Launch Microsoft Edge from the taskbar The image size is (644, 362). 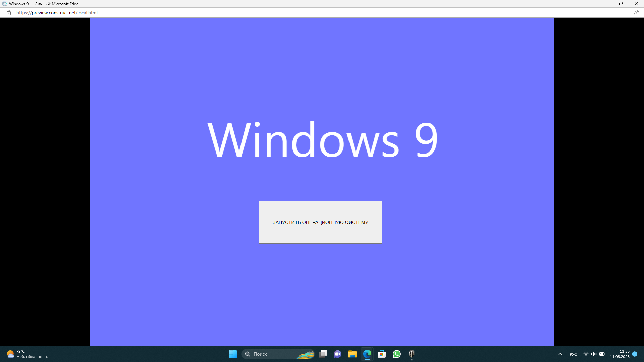click(368, 354)
